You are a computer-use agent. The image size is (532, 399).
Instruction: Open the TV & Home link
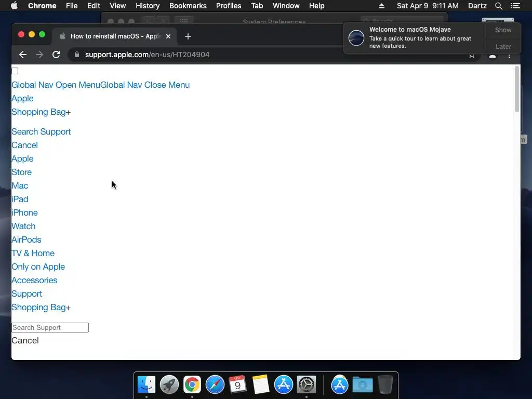[33, 254]
